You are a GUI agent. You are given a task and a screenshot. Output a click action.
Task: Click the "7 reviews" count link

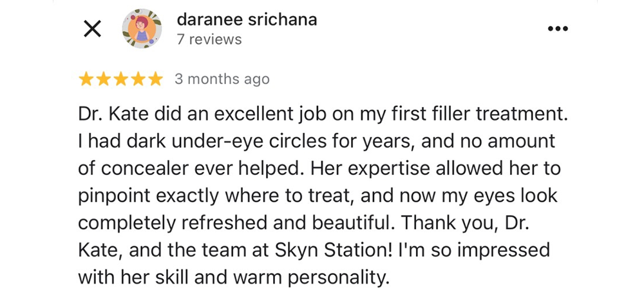click(x=209, y=40)
